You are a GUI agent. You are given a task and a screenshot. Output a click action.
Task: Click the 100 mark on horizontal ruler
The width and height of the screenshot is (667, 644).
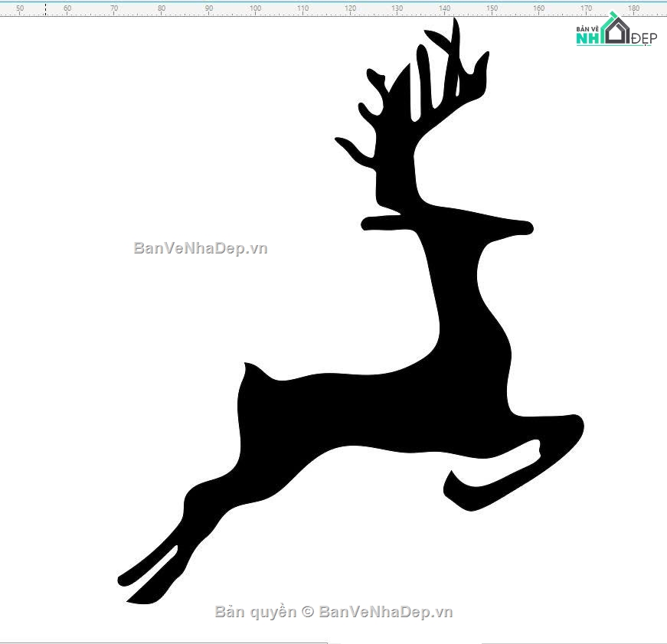tap(255, 8)
